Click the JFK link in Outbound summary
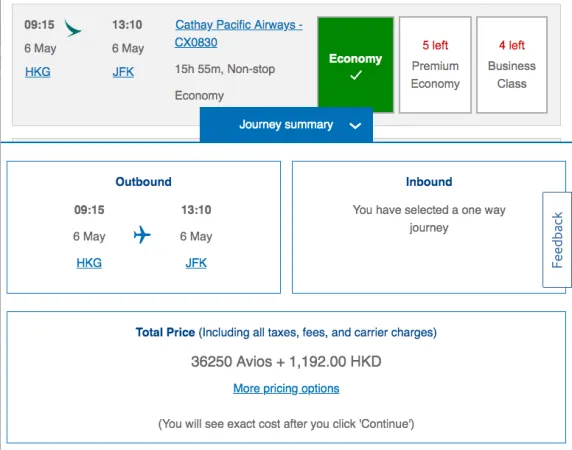Viewport: 572px width, 450px height. pyautogui.click(x=196, y=263)
